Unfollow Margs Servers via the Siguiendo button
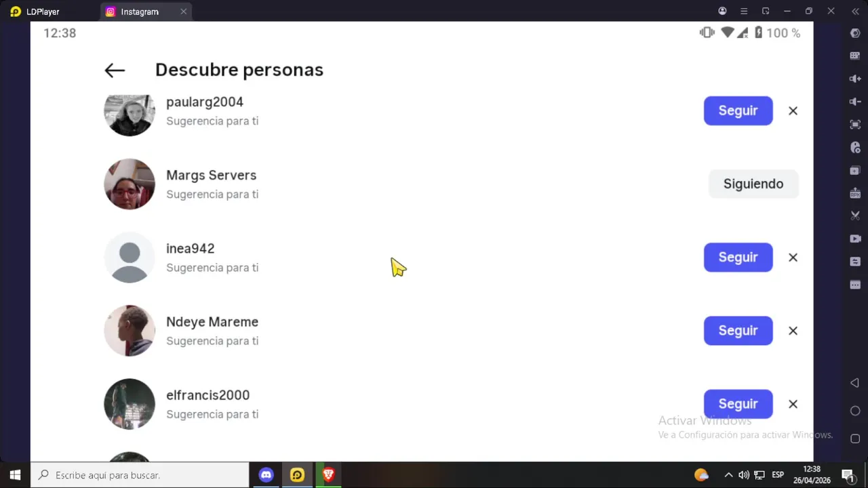The image size is (868, 488). 753,184
